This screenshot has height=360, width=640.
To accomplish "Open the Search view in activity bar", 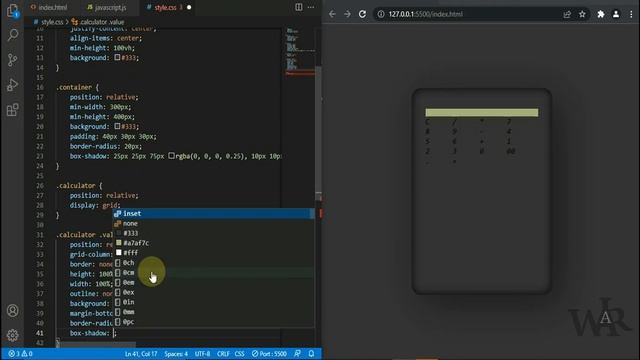I will pyautogui.click(x=13, y=35).
